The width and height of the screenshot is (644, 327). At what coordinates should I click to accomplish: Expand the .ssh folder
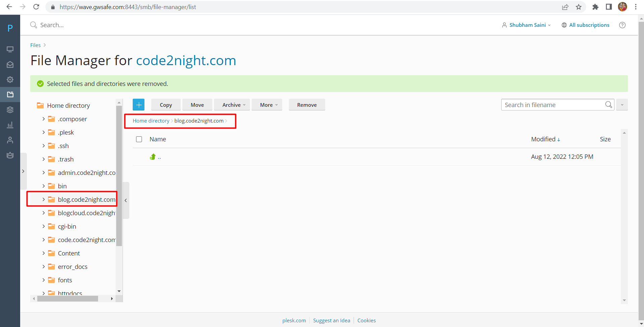point(43,146)
